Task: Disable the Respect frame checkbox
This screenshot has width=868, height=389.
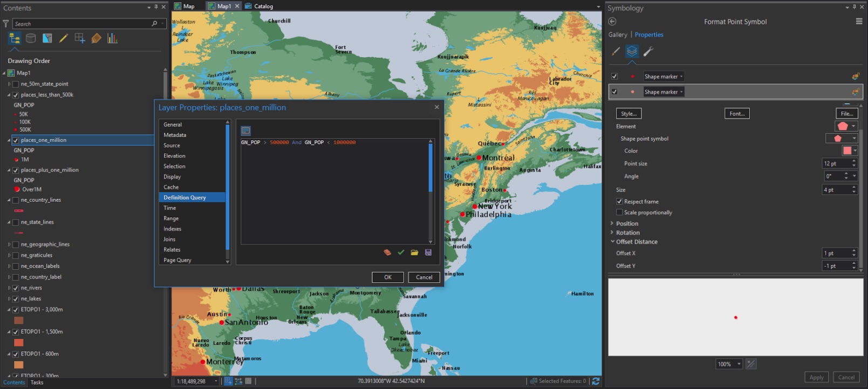Action: [x=619, y=201]
